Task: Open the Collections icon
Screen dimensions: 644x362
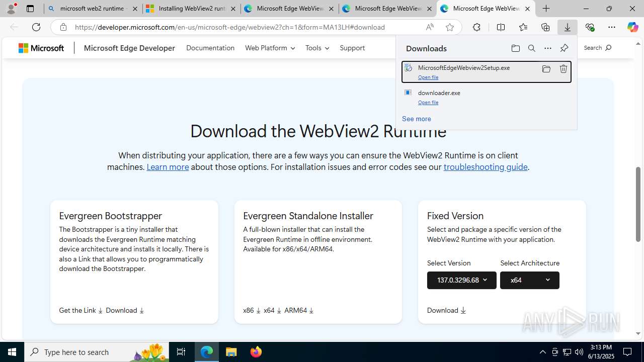Action: pyautogui.click(x=545, y=27)
